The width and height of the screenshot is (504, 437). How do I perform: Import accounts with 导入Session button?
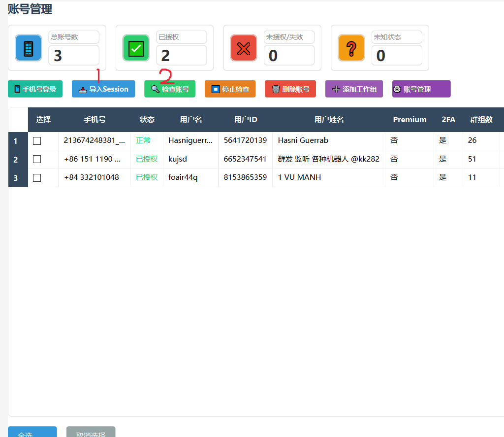point(103,89)
